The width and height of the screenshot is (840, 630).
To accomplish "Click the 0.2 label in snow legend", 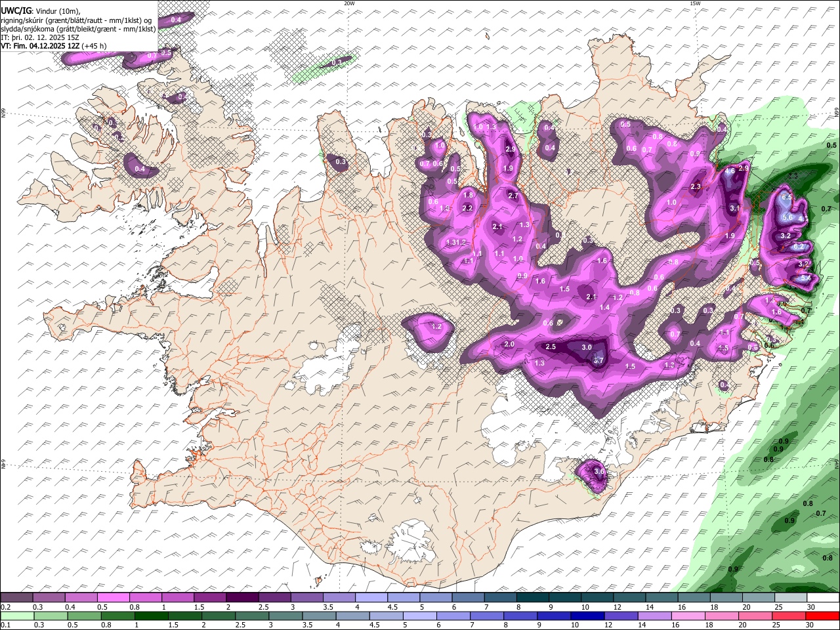I will pos(5,607).
